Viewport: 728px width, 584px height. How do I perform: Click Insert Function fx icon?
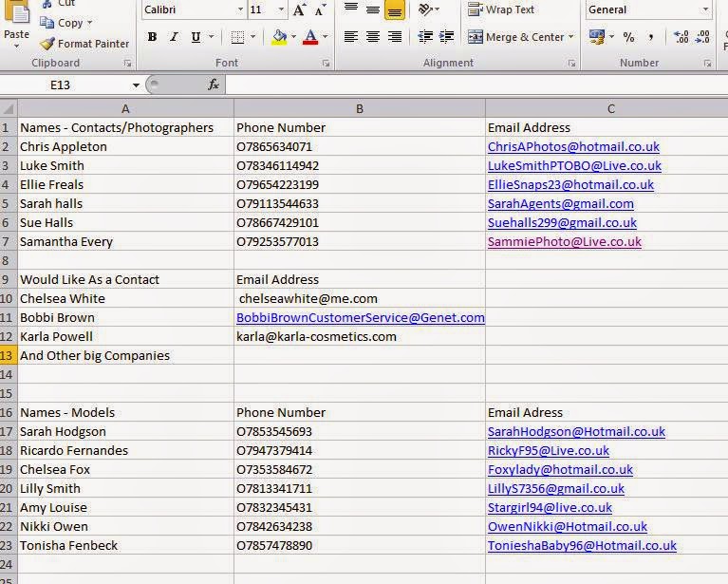click(x=214, y=85)
